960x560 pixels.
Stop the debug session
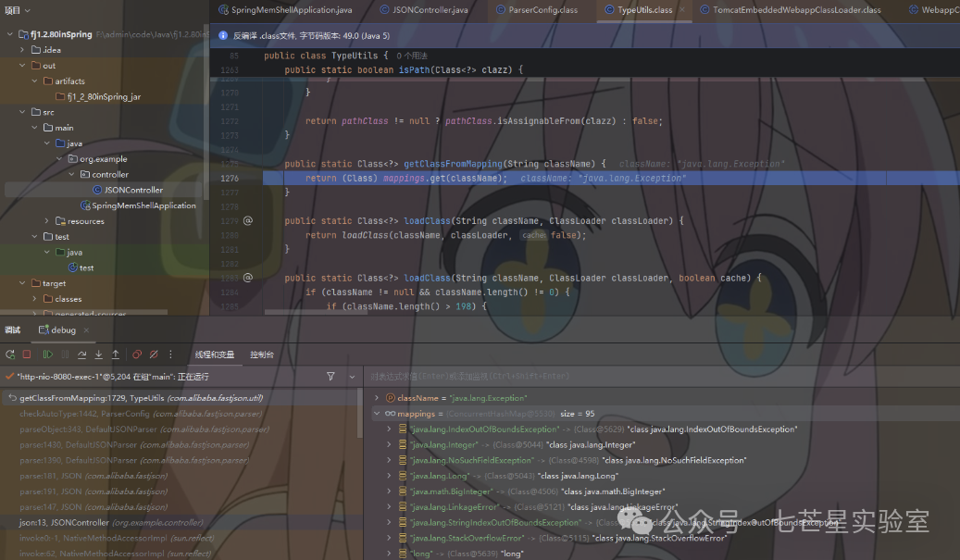pos(27,355)
